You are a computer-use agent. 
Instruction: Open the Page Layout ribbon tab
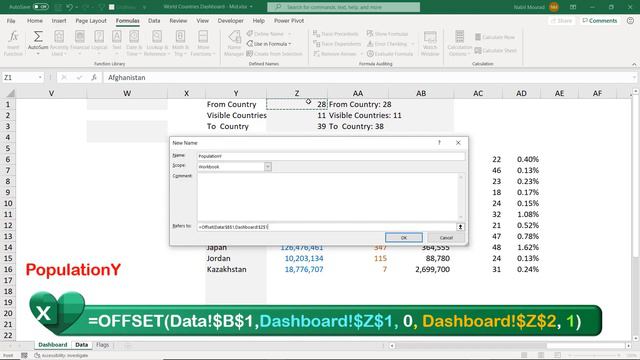click(91, 20)
